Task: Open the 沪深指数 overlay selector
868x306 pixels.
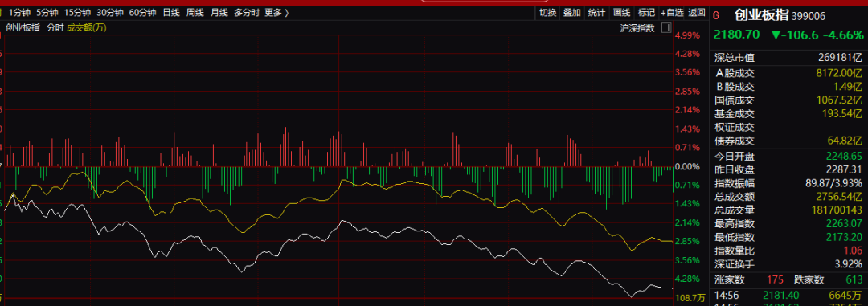Action: 637,27
